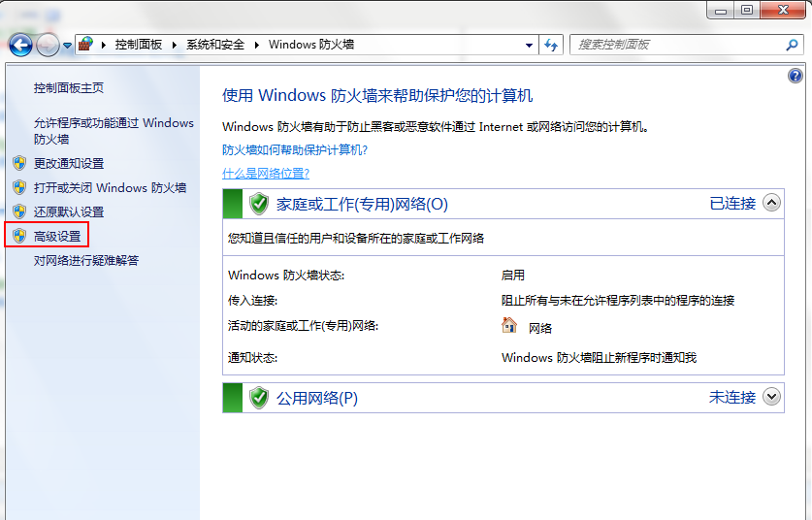812x520 pixels.
Task: Select Windows 防火墙 breadcrumb item
Action: (x=311, y=45)
